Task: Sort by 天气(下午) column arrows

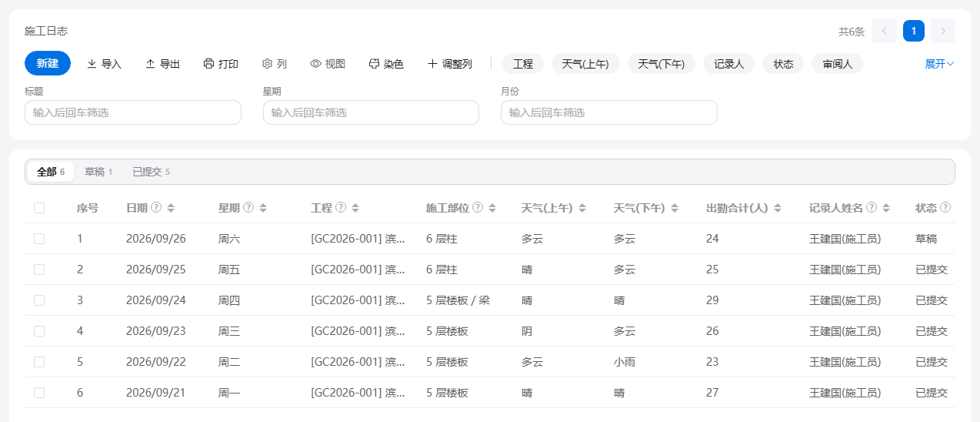Action: coord(675,208)
